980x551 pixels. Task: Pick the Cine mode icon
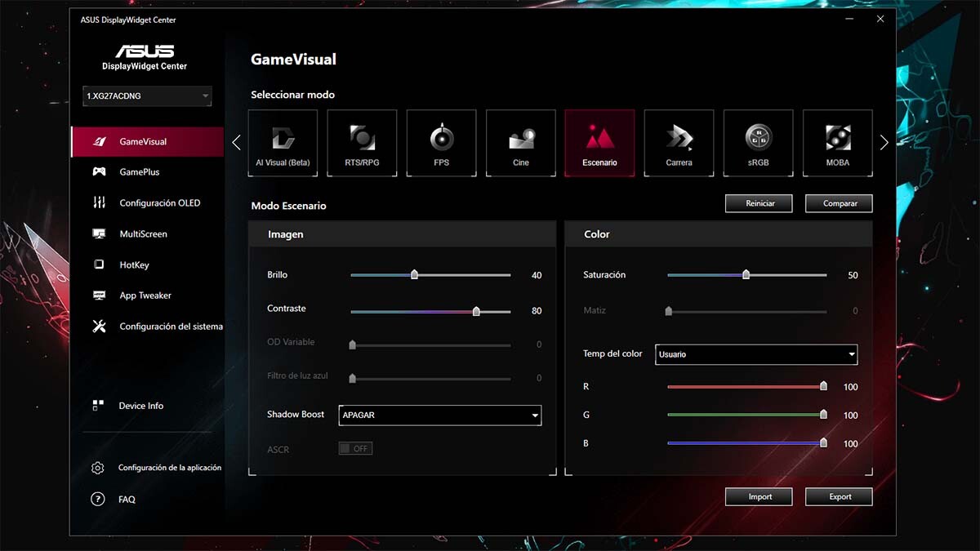pyautogui.click(x=520, y=143)
